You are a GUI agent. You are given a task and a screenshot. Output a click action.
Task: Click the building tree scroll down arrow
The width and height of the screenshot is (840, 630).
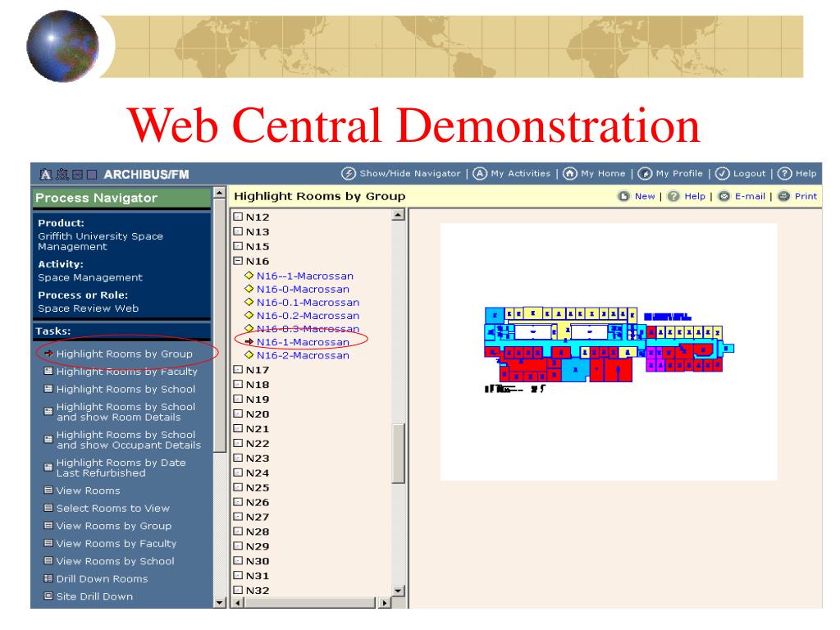click(x=398, y=591)
